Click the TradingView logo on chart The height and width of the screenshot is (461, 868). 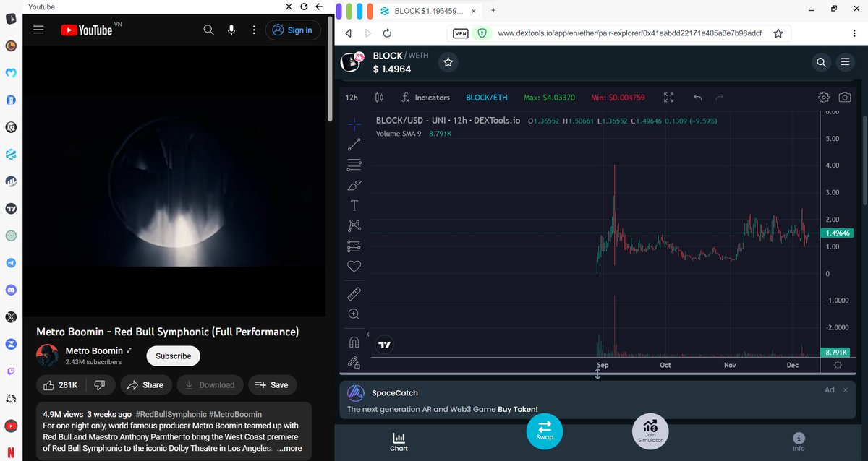pyautogui.click(x=385, y=345)
